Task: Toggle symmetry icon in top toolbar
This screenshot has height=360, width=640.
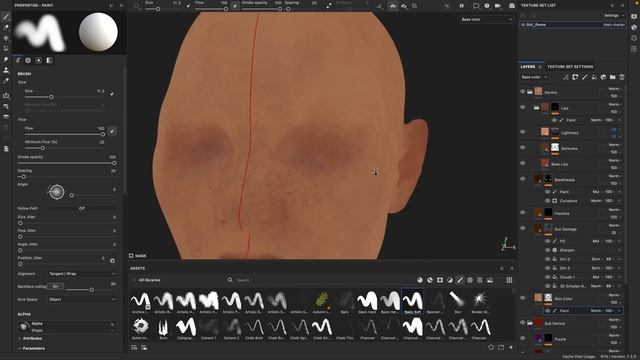Action: 392,6
